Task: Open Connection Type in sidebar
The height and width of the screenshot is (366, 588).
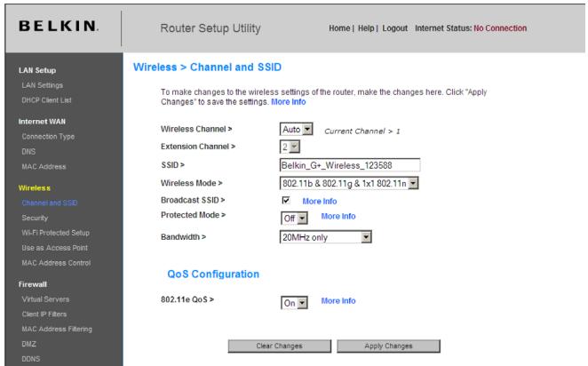Action: click(48, 137)
